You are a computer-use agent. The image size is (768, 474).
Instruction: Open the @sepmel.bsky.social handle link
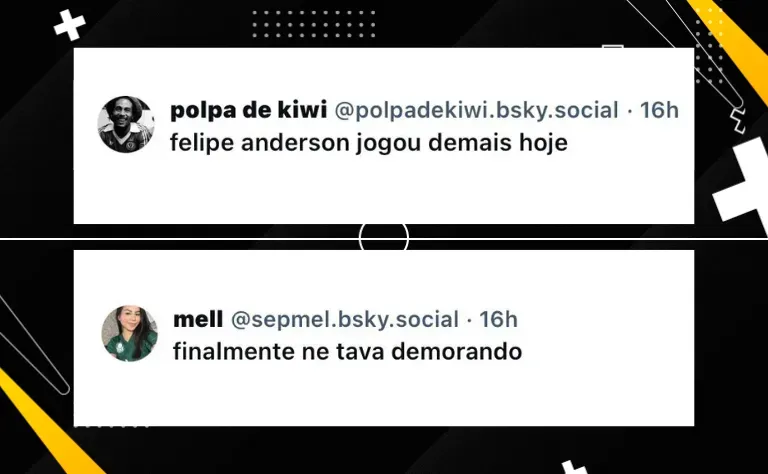point(344,319)
